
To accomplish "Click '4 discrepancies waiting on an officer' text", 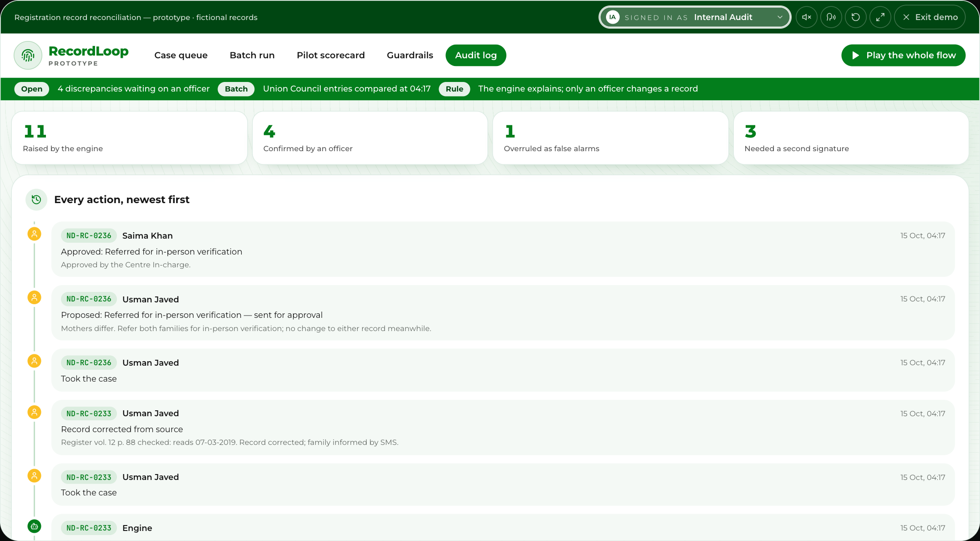I will click(134, 89).
